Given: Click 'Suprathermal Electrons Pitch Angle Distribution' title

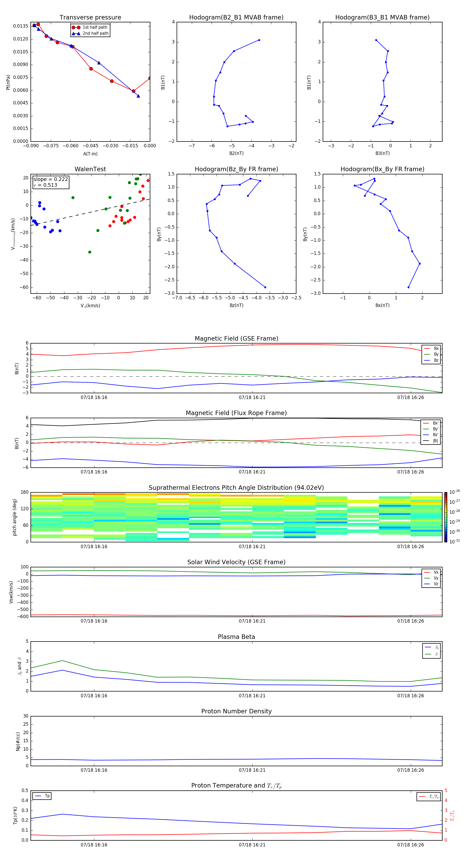Looking at the screenshot, I should (x=236, y=488).
